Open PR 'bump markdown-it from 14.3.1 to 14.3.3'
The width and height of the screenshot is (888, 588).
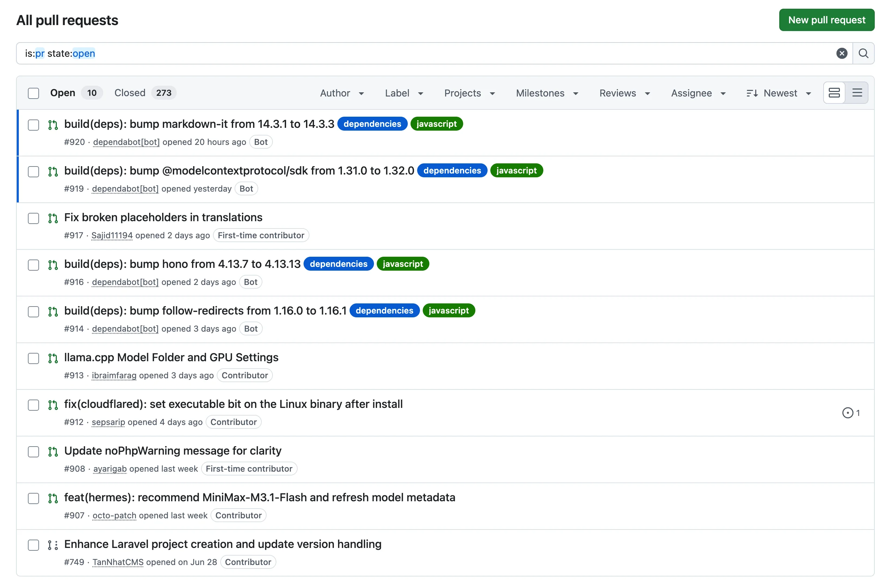pyautogui.click(x=199, y=124)
